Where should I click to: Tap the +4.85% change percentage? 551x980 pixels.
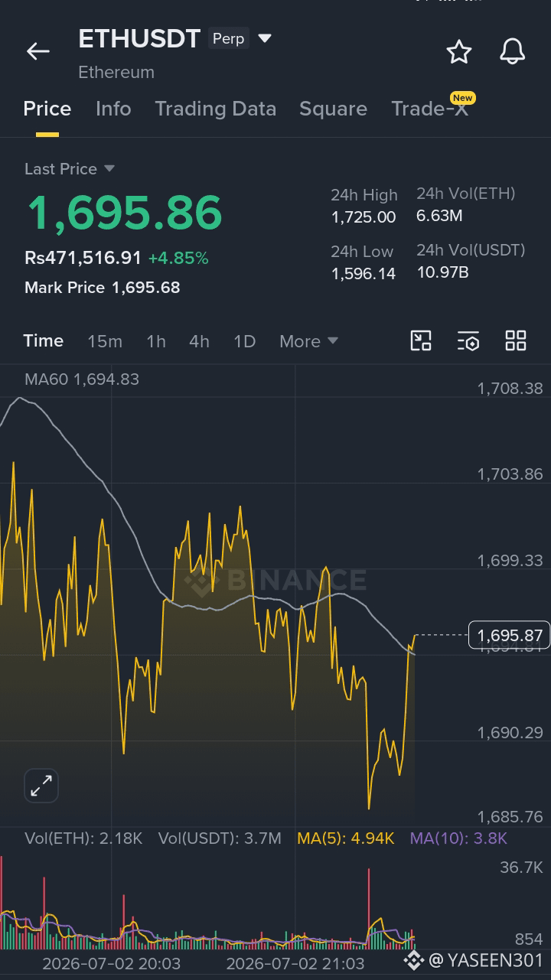point(178,259)
